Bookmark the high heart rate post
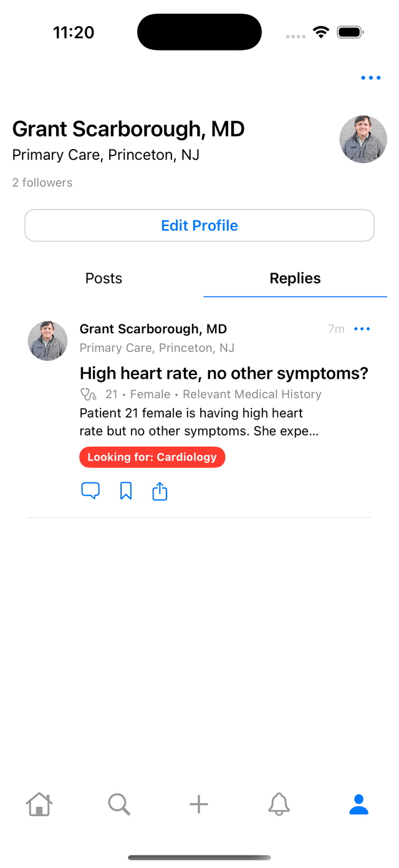The width and height of the screenshot is (399, 868). tap(125, 491)
